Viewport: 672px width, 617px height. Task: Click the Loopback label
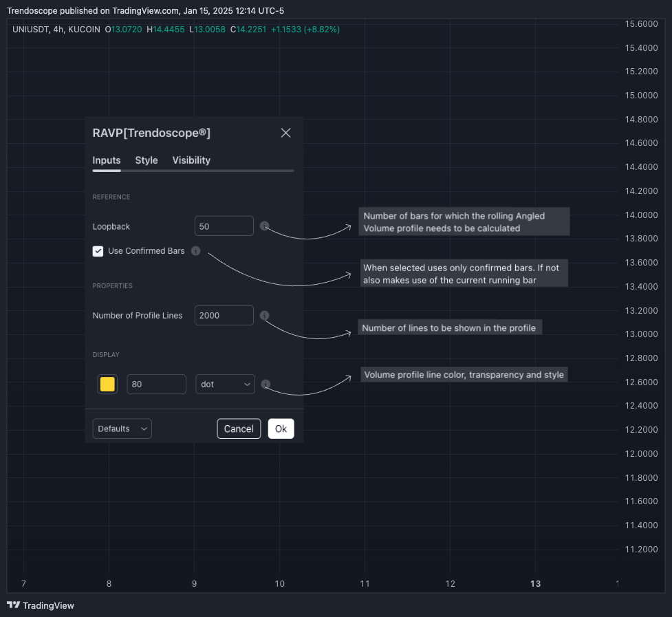click(111, 227)
